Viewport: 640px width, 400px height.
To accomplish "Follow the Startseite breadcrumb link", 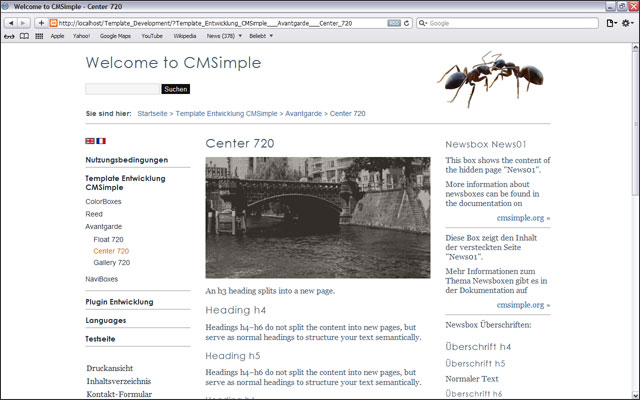I will click(x=152, y=113).
